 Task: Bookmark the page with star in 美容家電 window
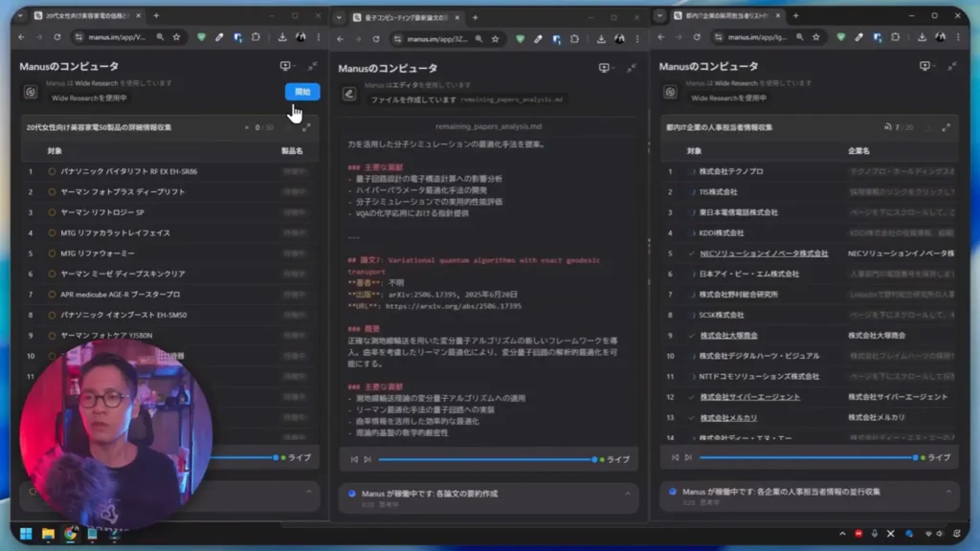(x=177, y=37)
